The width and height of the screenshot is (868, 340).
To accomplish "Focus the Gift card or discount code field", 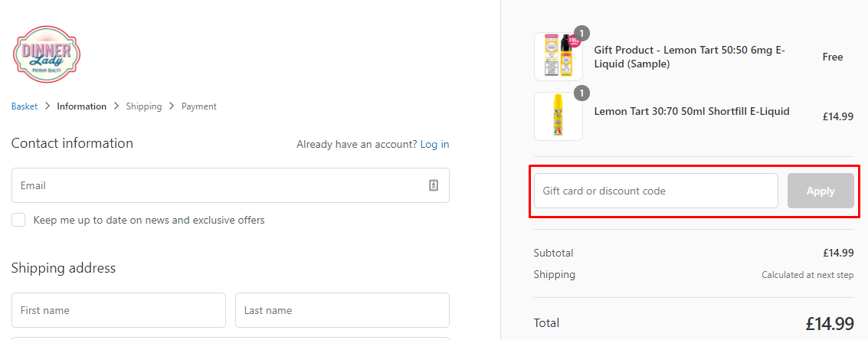I will pyautogui.click(x=656, y=191).
